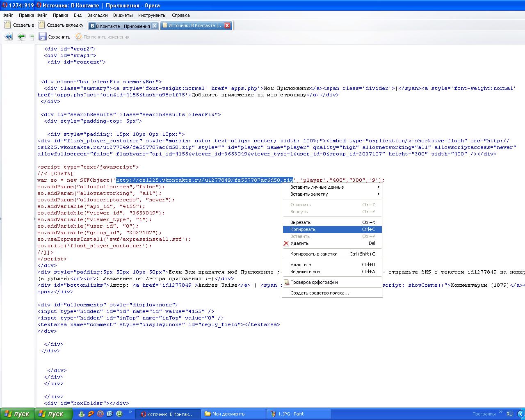Switch to В Контакте | Приложения tab
This screenshot has width=525, height=420.
click(123, 26)
